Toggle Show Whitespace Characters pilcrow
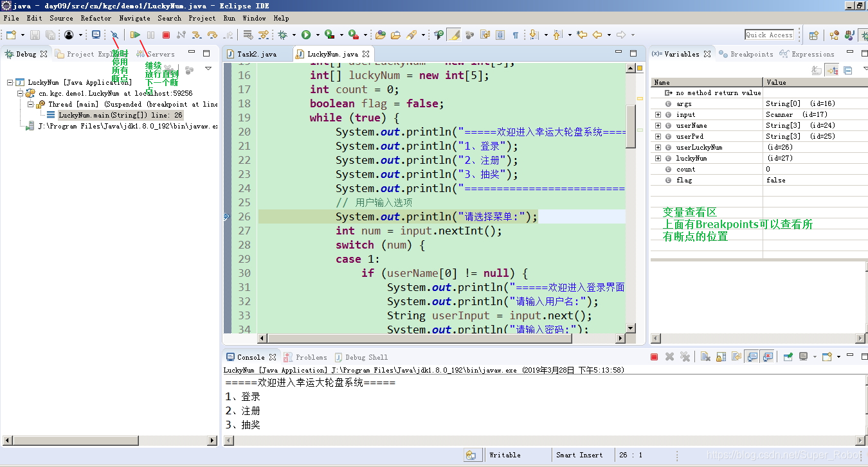868x467 pixels. pos(516,35)
